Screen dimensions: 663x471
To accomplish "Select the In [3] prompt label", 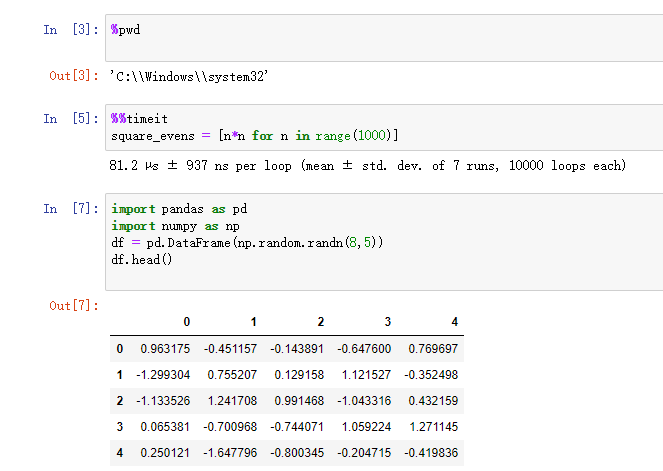I will (71, 30).
